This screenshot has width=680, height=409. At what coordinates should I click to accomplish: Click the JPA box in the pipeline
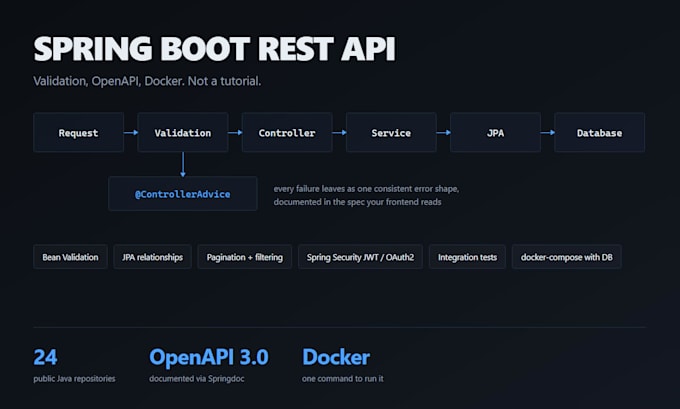click(495, 132)
